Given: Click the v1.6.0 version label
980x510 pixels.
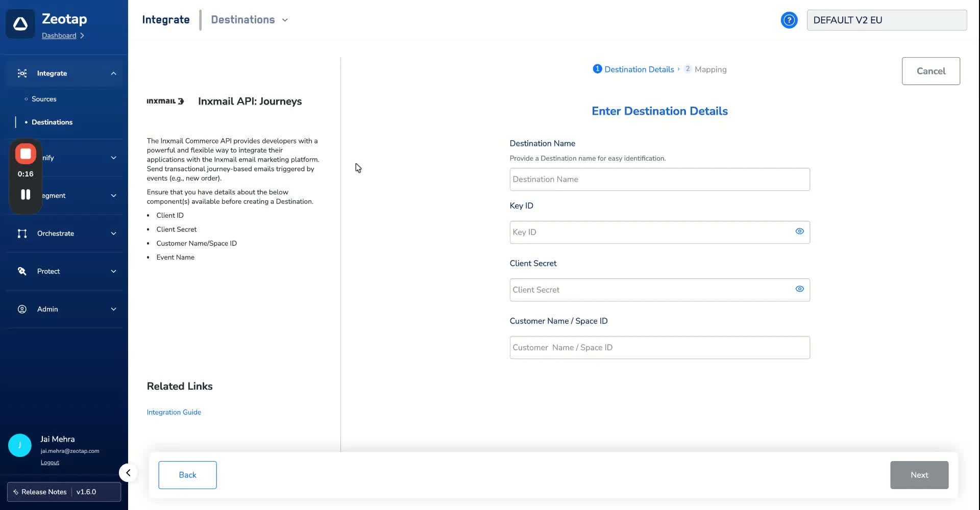Looking at the screenshot, I should point(86,492).
